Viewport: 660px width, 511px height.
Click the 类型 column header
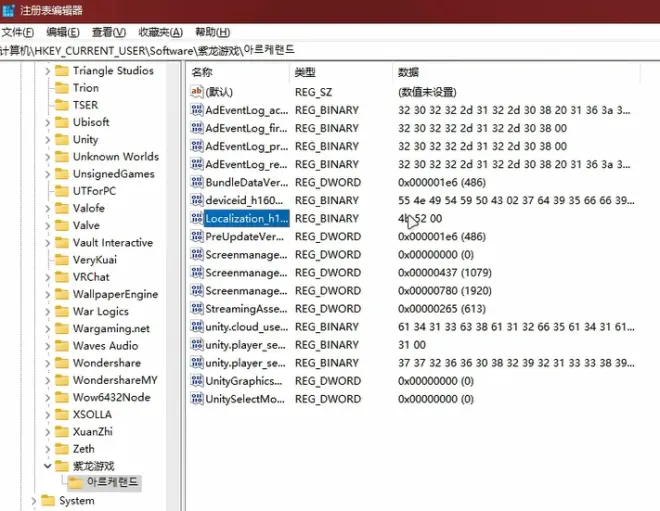(305, 72)
